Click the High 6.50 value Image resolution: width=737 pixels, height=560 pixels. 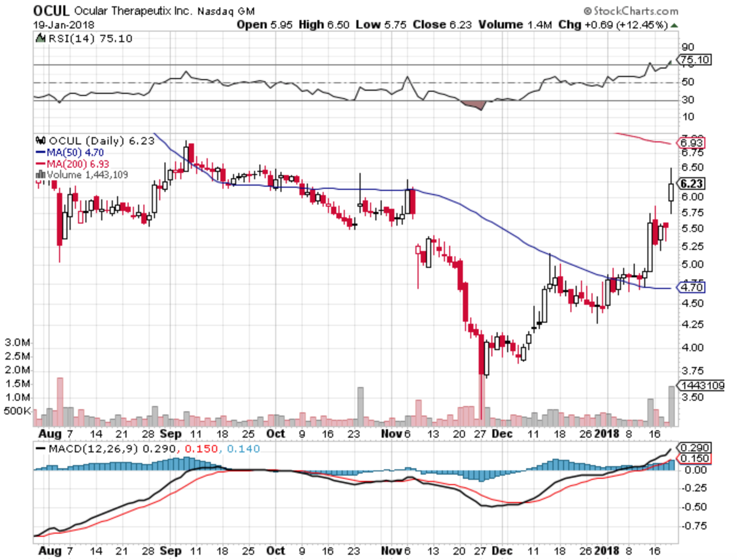click(x=324, y=25)
